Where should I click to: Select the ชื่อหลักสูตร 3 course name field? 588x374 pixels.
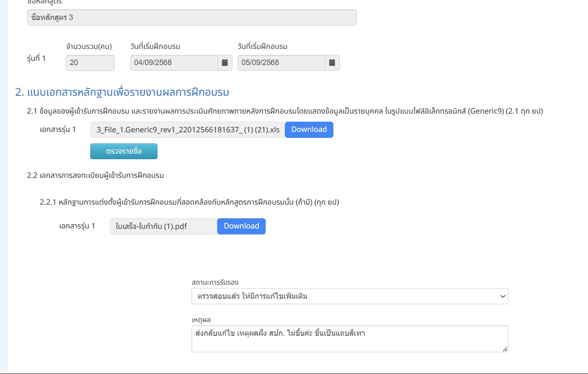pos(192,18)
